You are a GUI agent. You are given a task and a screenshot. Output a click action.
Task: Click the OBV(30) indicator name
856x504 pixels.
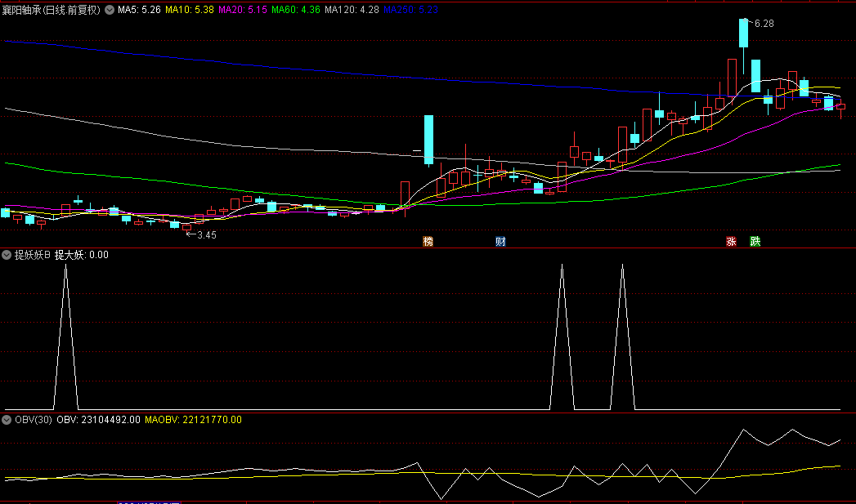(x=34, y=419)
